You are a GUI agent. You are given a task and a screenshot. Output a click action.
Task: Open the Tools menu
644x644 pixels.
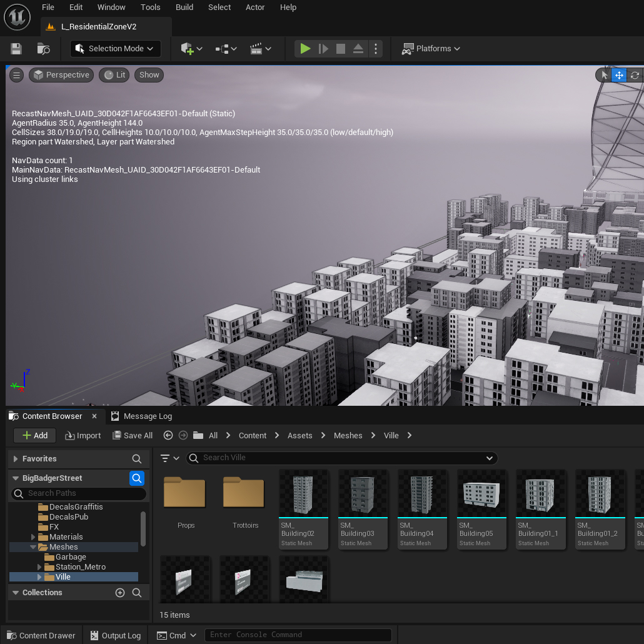[150, 8]
